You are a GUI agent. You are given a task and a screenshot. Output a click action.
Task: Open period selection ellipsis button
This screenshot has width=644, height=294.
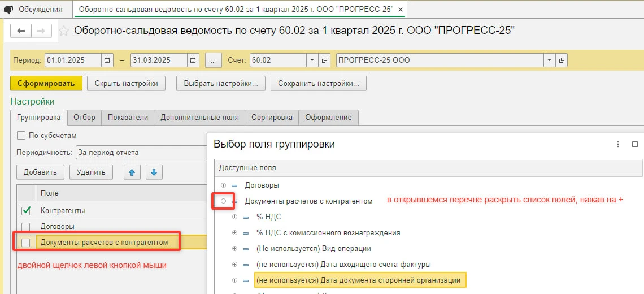tap(213, 60)
